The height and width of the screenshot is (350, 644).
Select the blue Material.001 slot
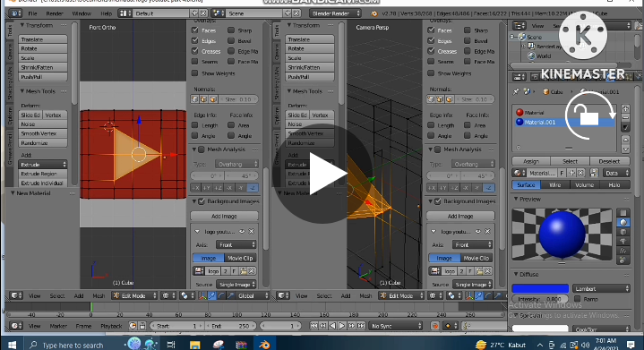(565, 122)
